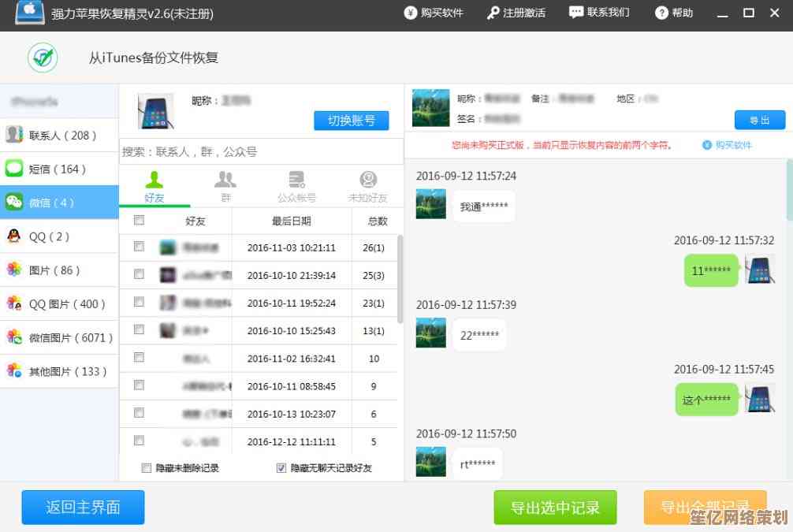Open 帮助 help menu with dropdown arrow
This screenshot has height=532, width=793.
(x=676, y=13)
